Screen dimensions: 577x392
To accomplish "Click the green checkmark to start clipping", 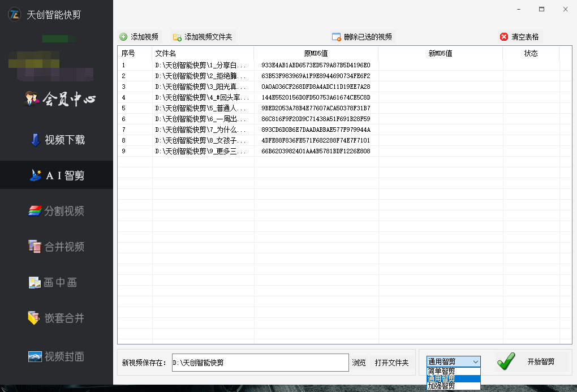I will (505, 360).
